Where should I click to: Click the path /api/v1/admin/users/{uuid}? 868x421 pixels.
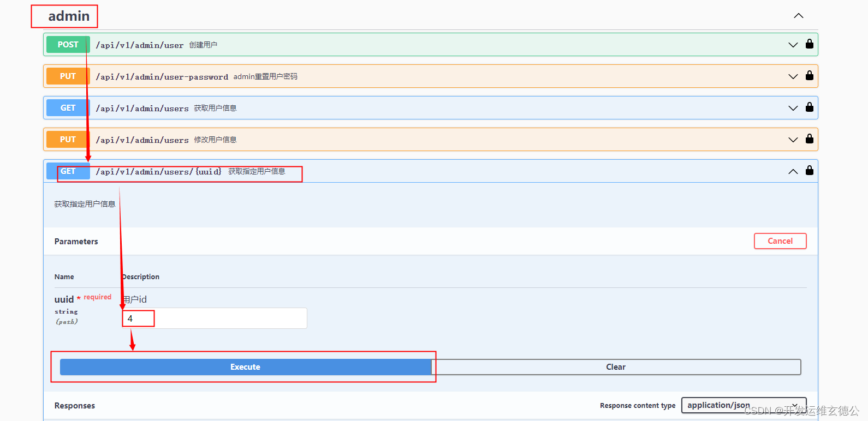[x=159, y=172]
